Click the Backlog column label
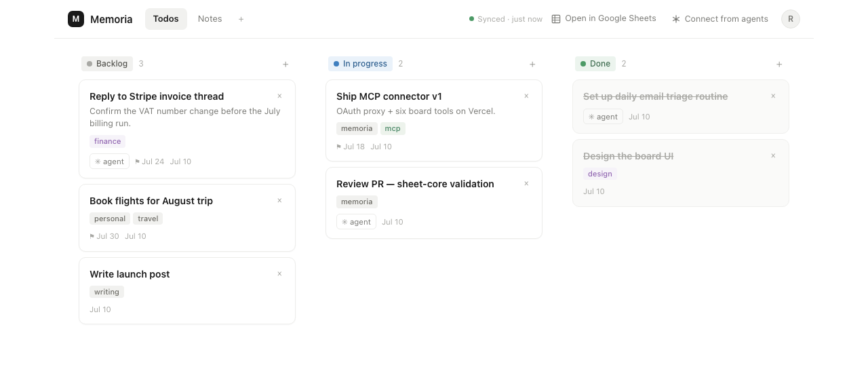The image size is (868, 380). click(107, 64)
